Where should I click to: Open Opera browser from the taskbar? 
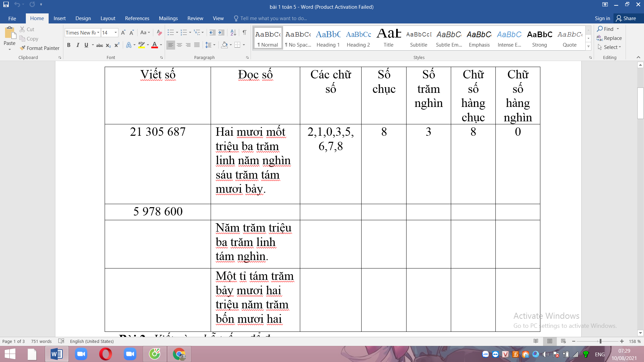(x=106, y=354)
